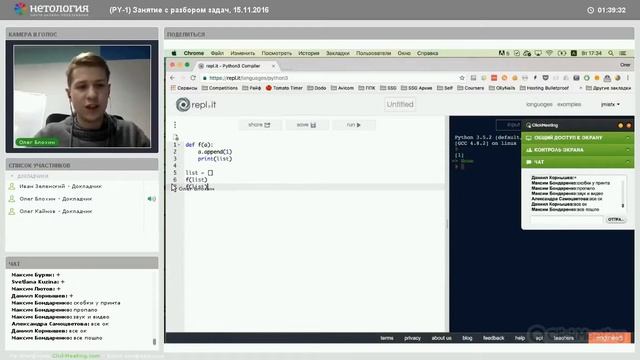640x360 pixels.
Task: Open the macOS notification center icon
Action: (623, 53)
